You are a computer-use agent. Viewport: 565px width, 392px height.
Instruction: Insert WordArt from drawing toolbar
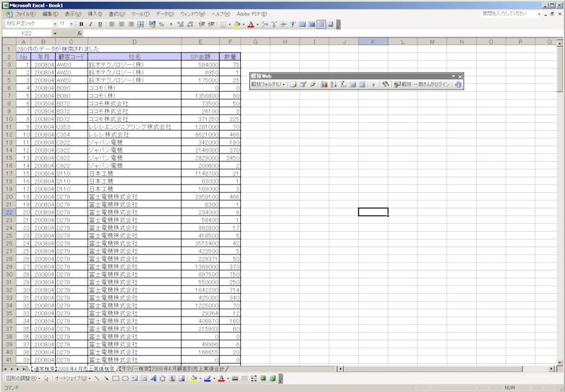pos(153,379)
